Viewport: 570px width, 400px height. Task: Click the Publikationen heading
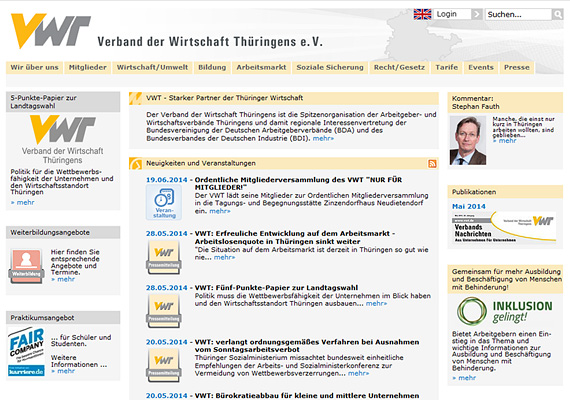point(474,192)
